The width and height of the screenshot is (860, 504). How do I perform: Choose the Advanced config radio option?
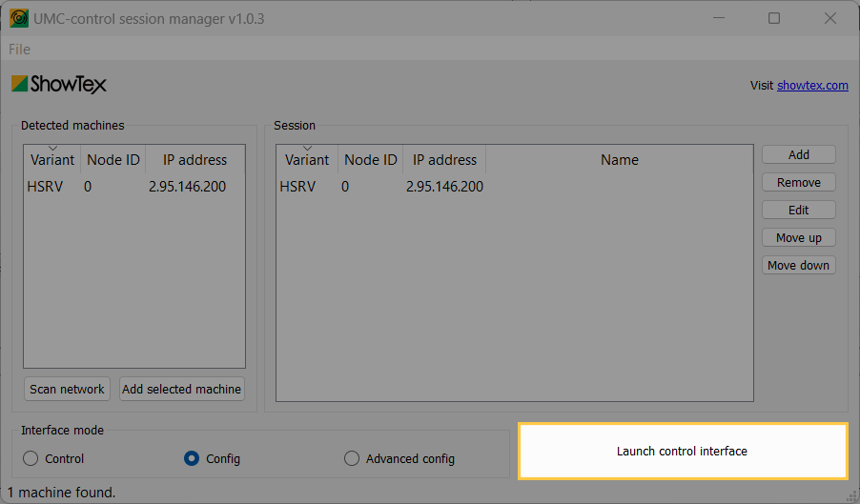click(352, 458)
